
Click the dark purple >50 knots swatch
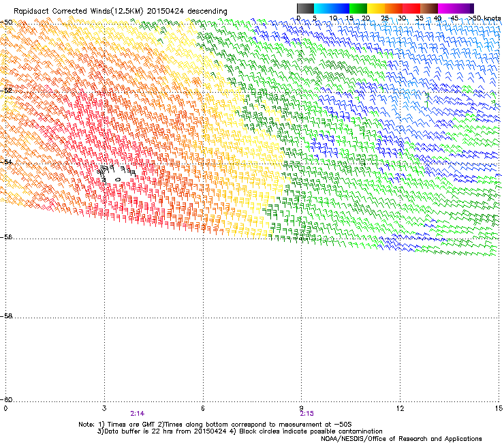[x=471, y=8]
